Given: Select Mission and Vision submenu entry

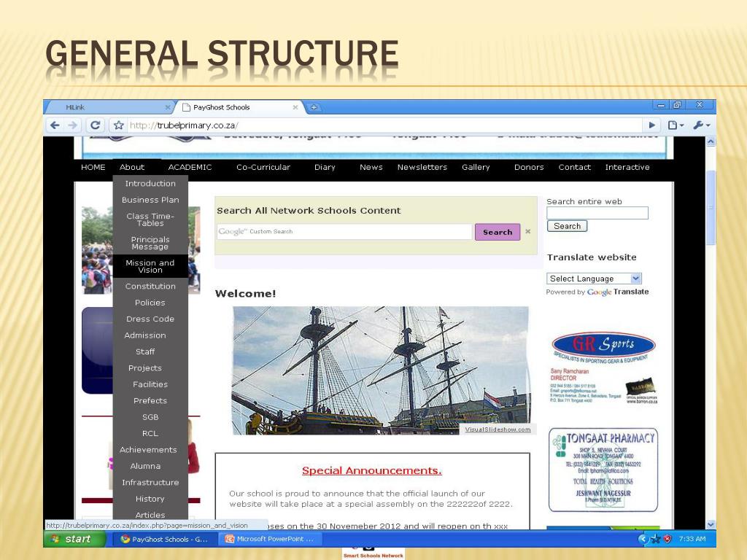Looking at the screenshot, I should point(150,266).
